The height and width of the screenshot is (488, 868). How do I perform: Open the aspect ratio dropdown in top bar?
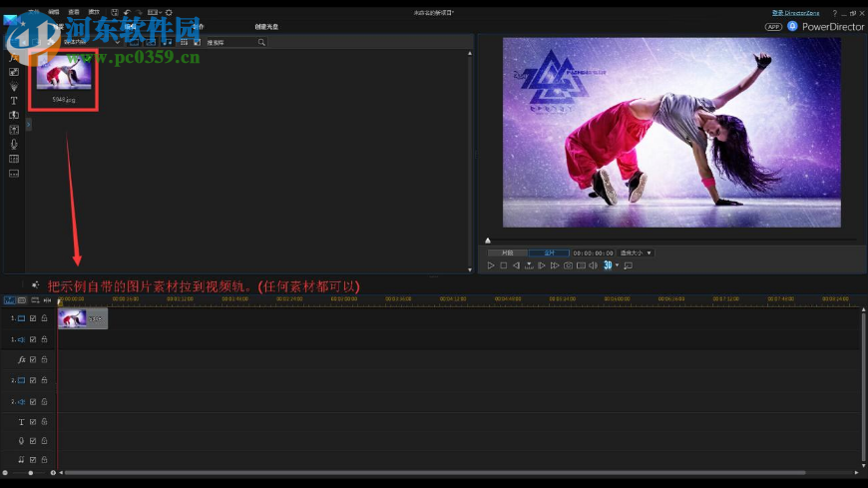pos(155,12)
